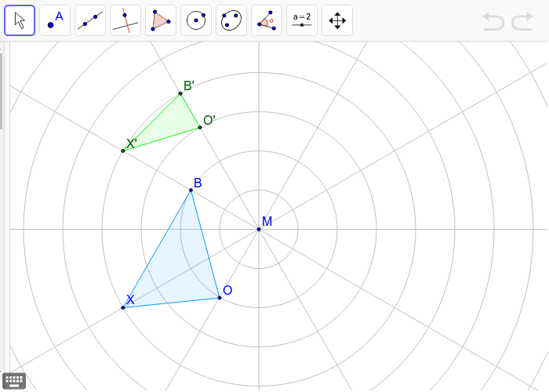Select the Move arrow tool
The width and height of the screenshot is (549, 392).
coord(20,20)
